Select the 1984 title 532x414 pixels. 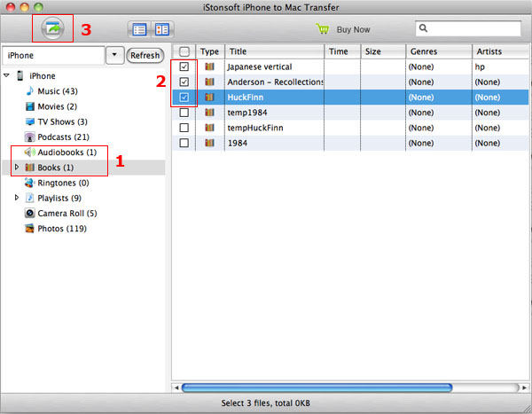[238, 144]
